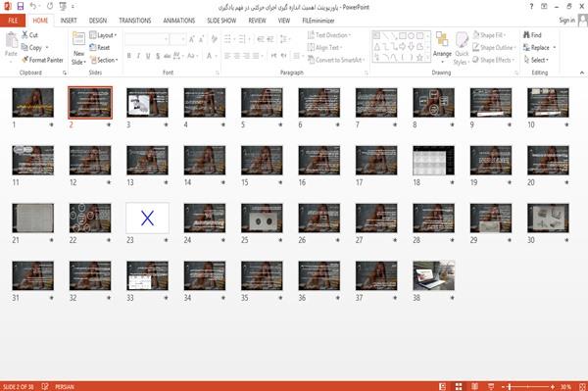Click the Save icon in quick access toolbar
588x391 pixels.
21,7
